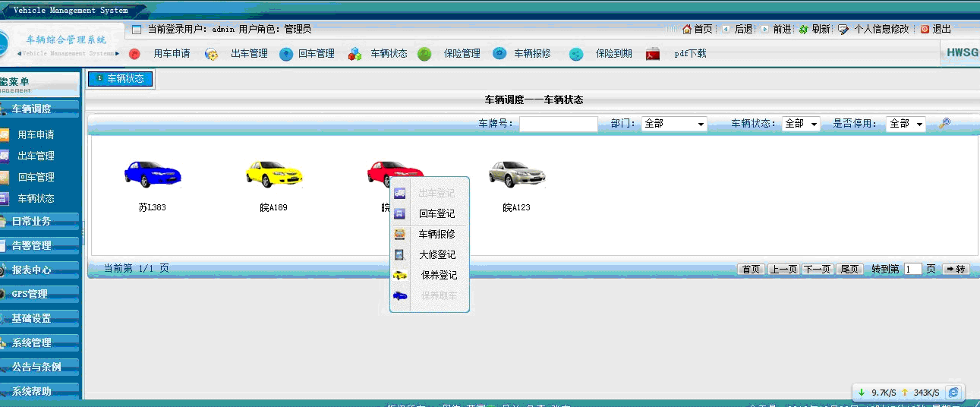Click the 首页 home icon
980x407 pixels.
(x=687, y=29)
